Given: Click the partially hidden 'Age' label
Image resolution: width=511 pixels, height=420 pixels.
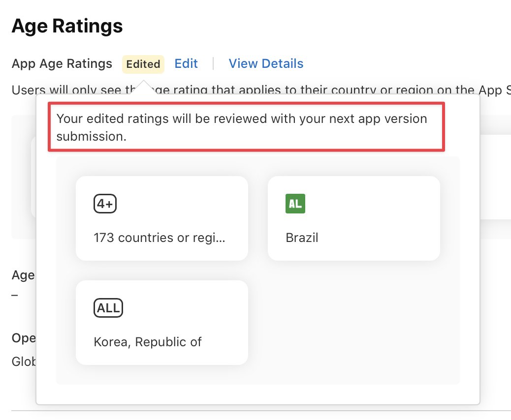Looking at the screenshot, I should pos(23,275).
